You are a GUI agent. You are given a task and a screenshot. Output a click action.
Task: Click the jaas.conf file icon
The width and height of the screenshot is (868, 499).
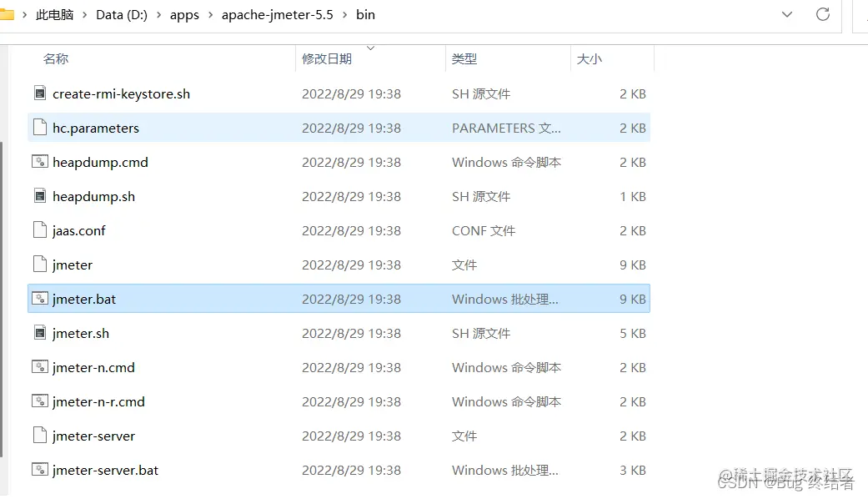40,229
